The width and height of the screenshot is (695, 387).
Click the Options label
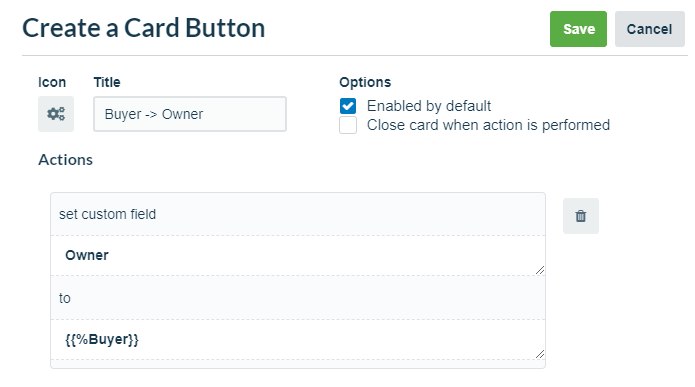pyautogui.click(x=365, y=82)
